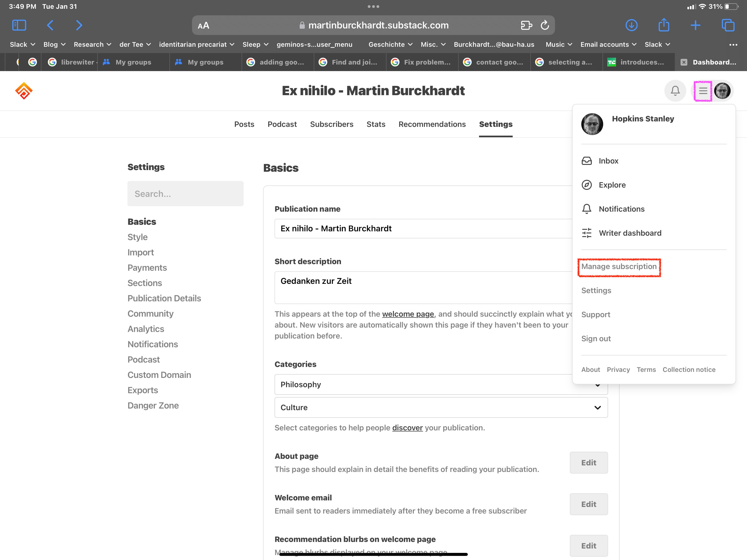This screenshot has width=747, height=560.
Task: Click Settings in the user menu
Action: [x=596, y=290]
